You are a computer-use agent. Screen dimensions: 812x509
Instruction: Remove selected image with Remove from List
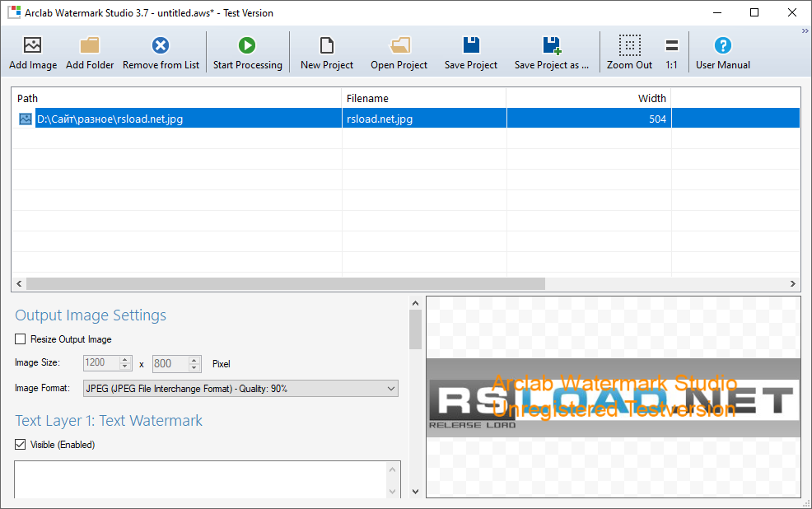161,52
